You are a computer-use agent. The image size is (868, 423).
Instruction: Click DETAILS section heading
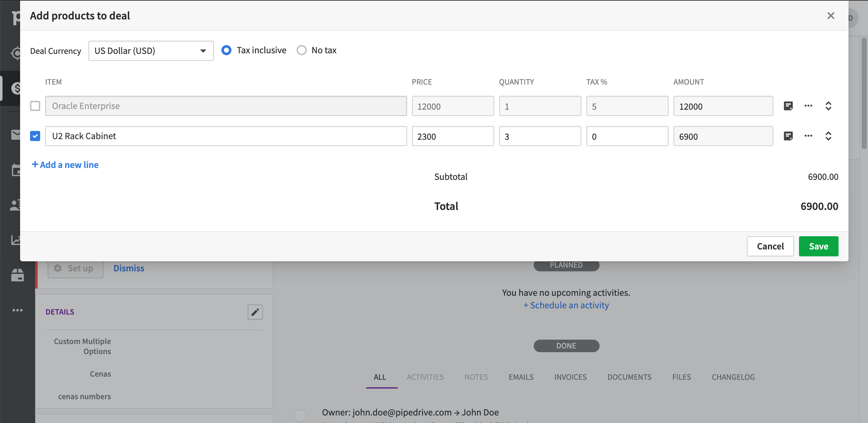coord(60,312)
